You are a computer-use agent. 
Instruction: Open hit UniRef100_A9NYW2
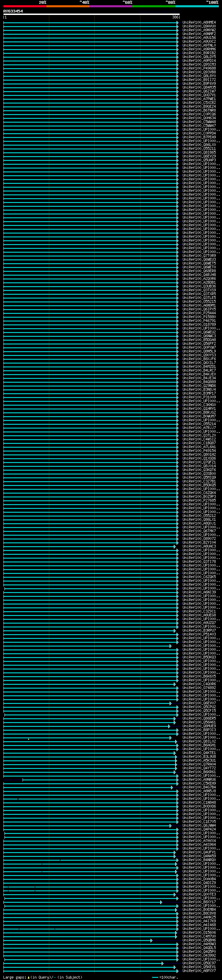coord(199,30)
